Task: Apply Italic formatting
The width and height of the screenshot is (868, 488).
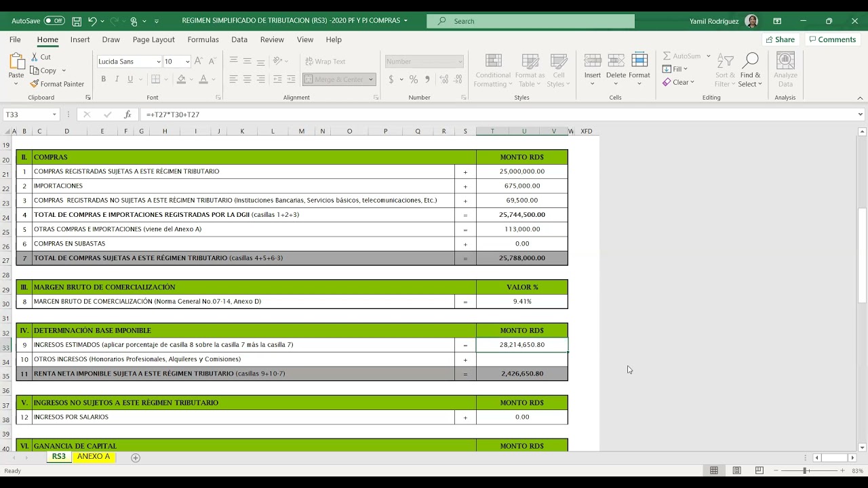Action: (x=117, y=79)
